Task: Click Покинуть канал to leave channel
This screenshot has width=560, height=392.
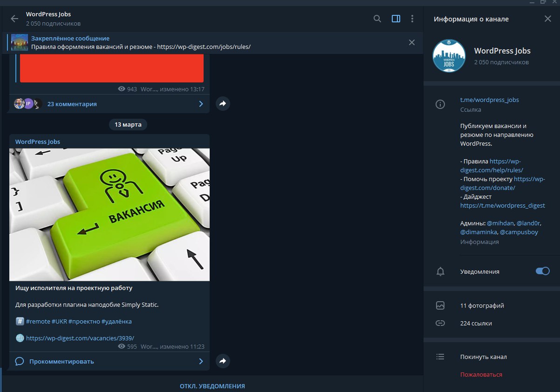Action: click(x=484, y=357)
